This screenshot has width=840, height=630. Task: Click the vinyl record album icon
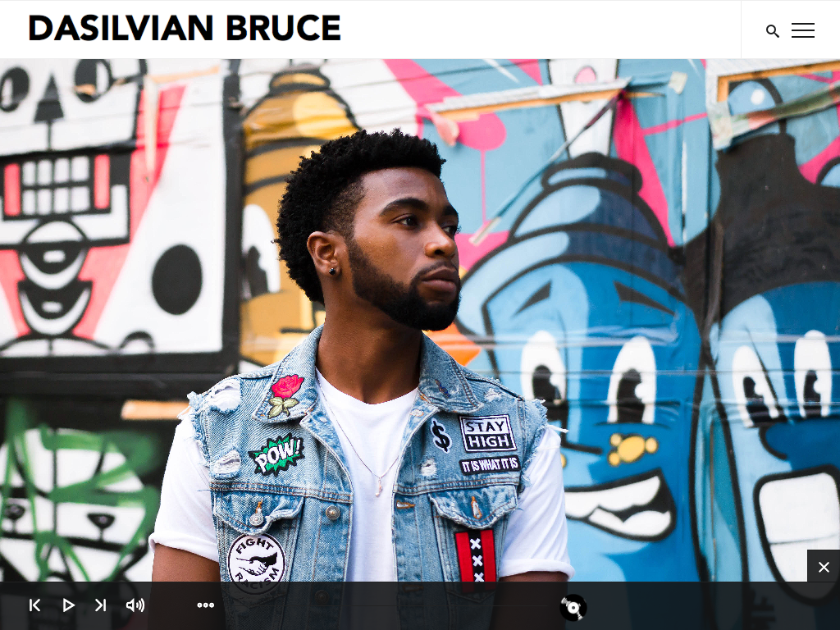click(x=573, y=607)
